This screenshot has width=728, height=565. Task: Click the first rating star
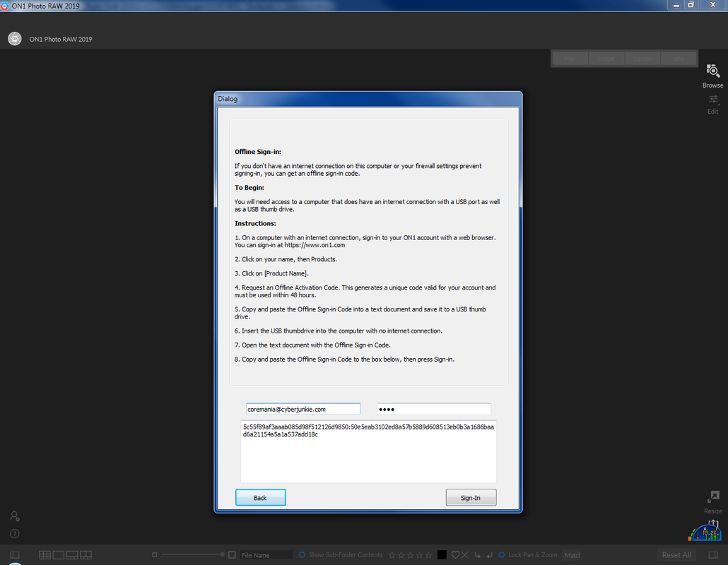(392, 555)
